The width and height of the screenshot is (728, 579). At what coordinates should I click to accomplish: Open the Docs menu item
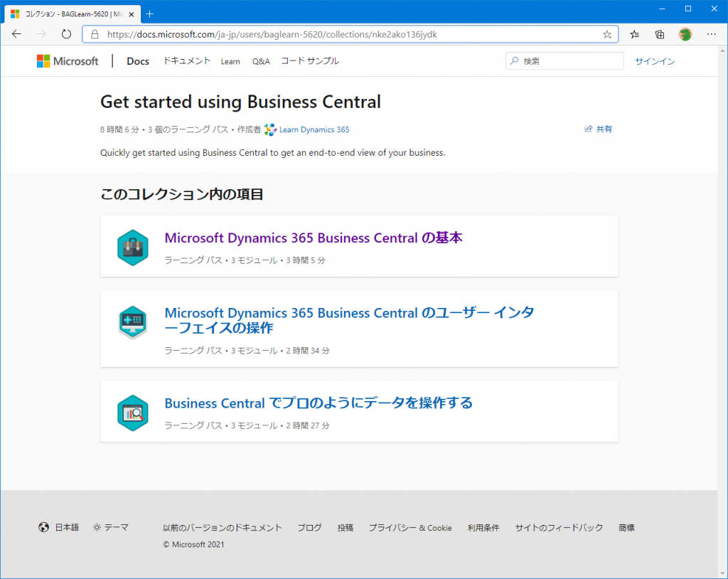138,61
